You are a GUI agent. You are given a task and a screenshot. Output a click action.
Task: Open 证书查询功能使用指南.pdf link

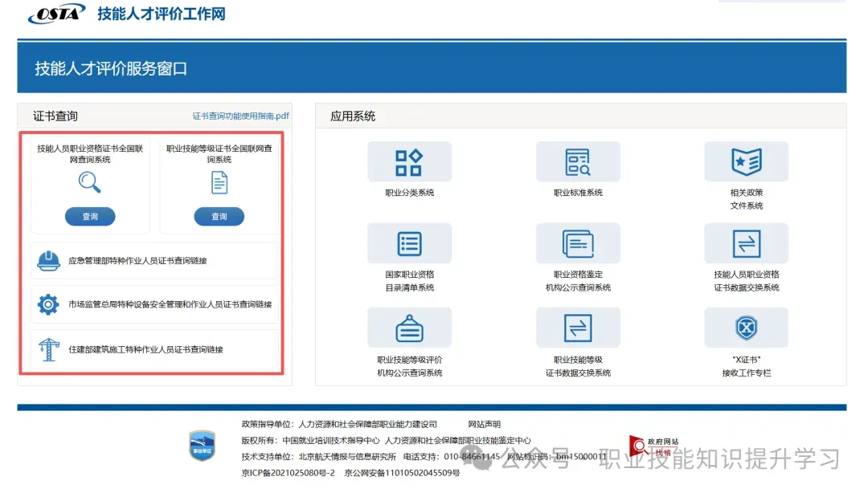(x=241, y=116)
